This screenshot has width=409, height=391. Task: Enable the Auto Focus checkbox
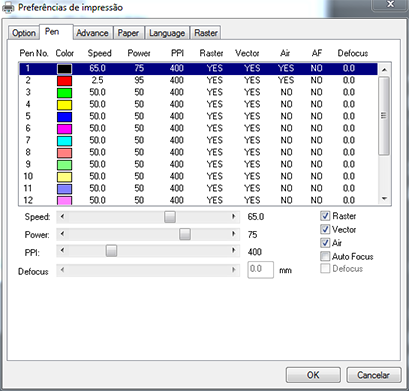(x=325, y=256)
